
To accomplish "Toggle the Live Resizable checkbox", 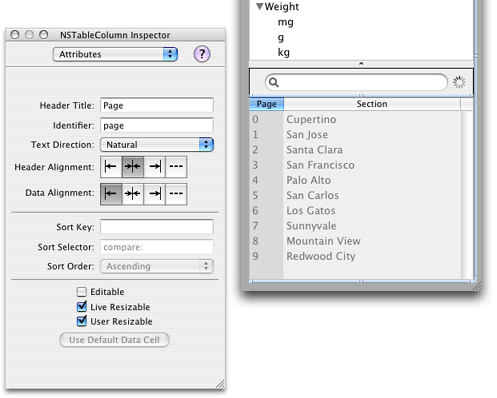I will [82, 307].
